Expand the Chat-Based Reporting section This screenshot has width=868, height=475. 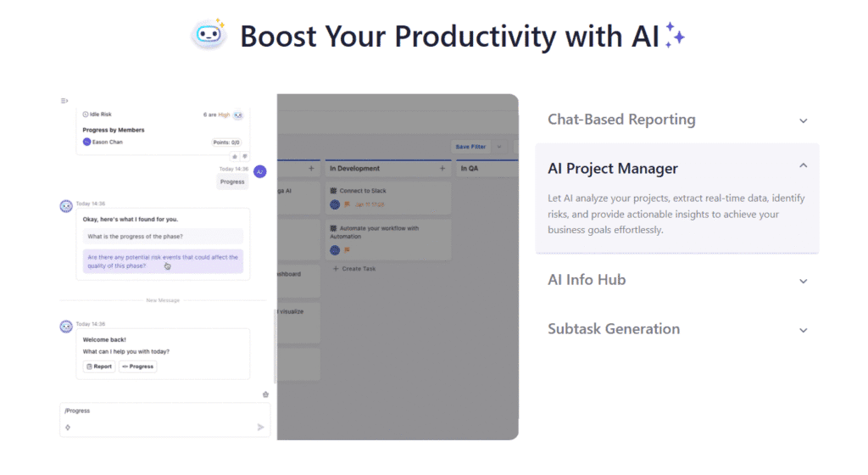coord(677,120)
